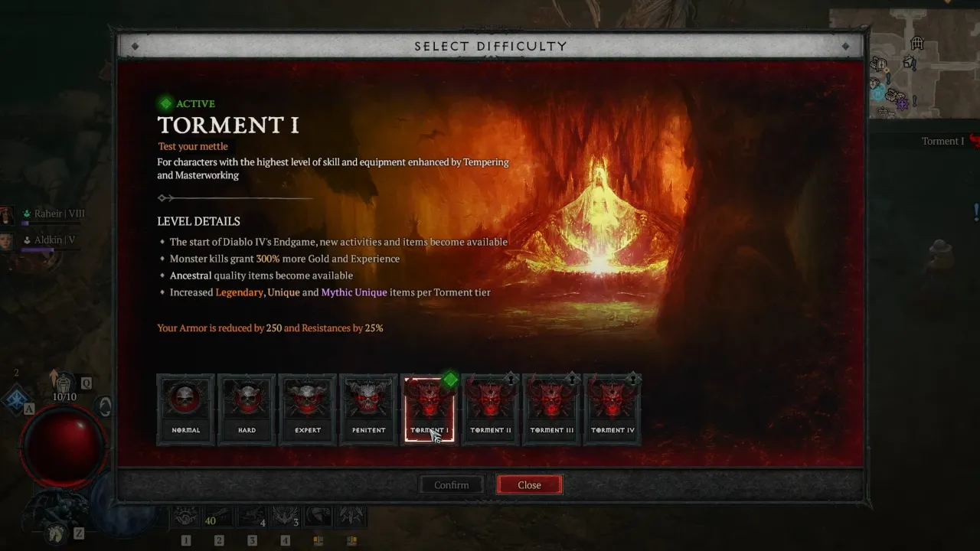Click the lock icon on Torment II
This screenshot has height=551, width=980.
coord(511,379)
